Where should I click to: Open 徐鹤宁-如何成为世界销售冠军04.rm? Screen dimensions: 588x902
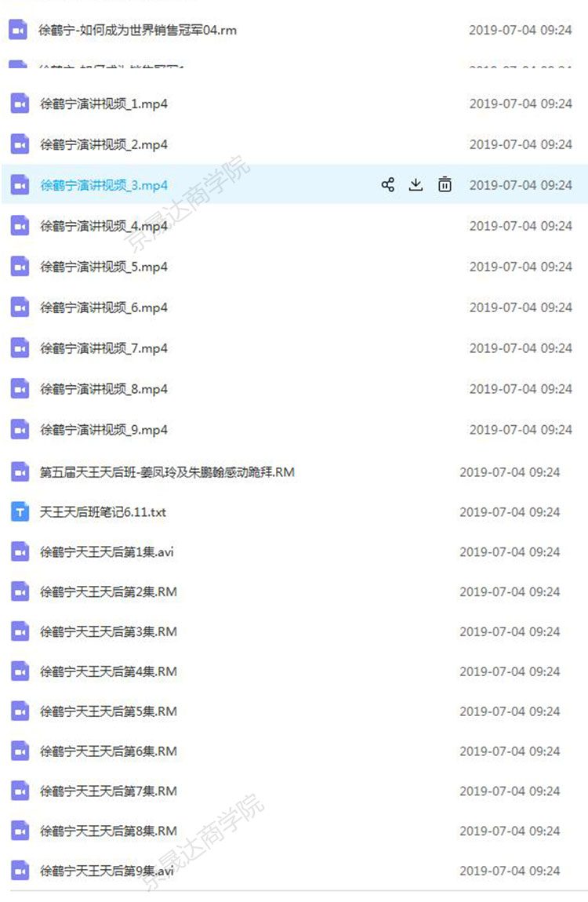point(137,30)
